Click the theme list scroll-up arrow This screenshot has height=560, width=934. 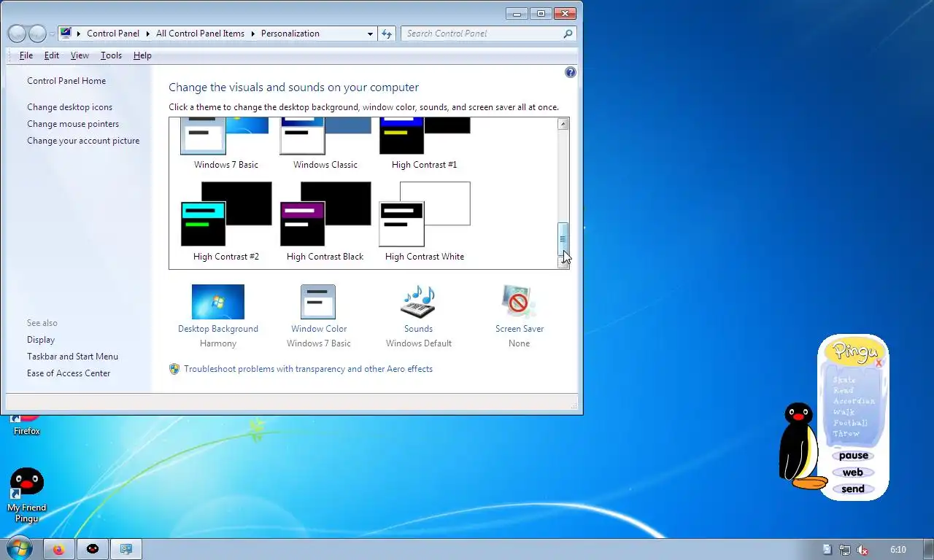[x=563, y=124]
